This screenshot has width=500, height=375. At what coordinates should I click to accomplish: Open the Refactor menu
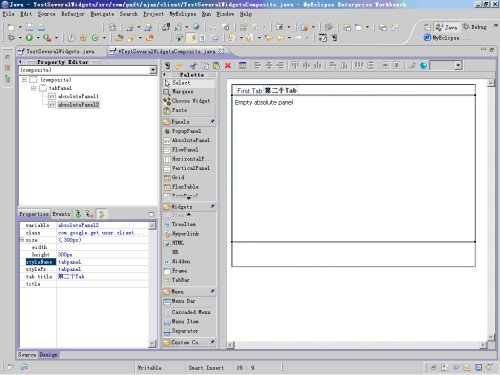tap(73, 14)
